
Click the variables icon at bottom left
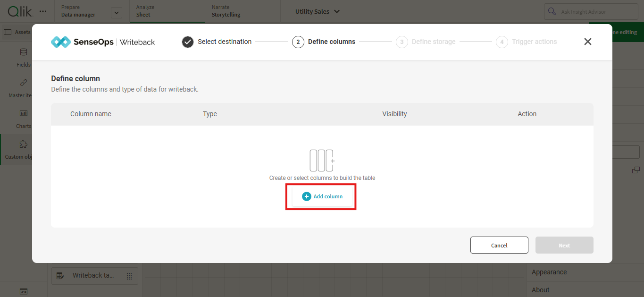pyautogui.click(x=24, y=291)
